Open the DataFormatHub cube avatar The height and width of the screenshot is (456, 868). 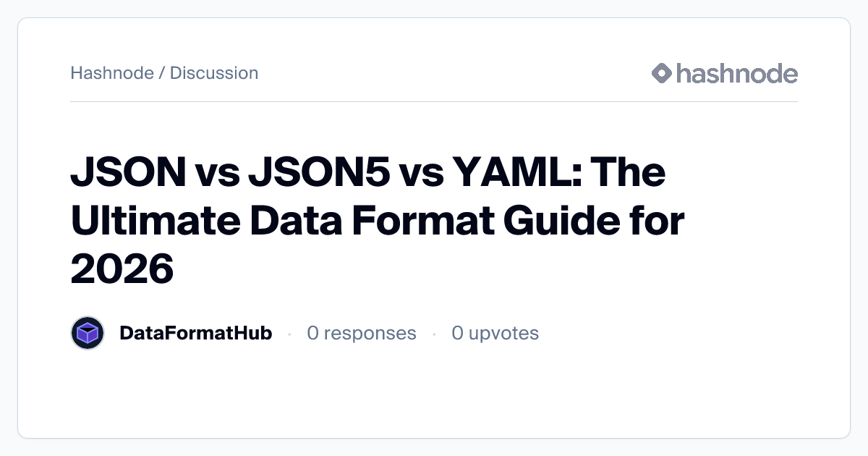coord(88,333)
